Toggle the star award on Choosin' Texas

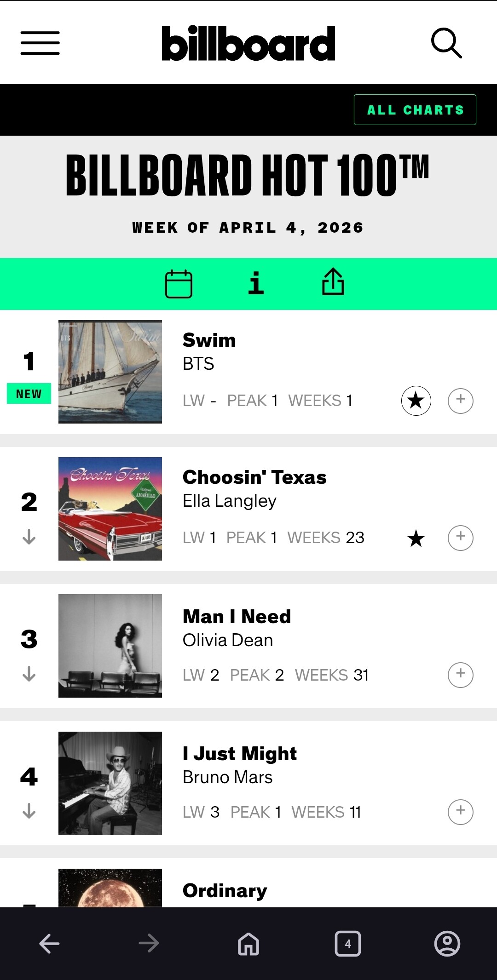click(x=416, y=538)
